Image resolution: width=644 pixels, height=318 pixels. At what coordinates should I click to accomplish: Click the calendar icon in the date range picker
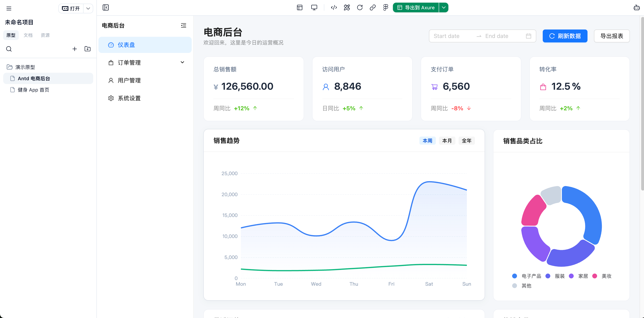pyautogui.click(x=529, y=36)
